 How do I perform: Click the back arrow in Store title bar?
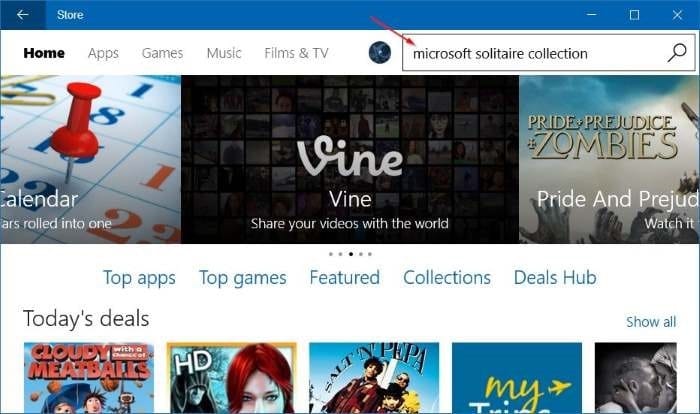[22, 15]
